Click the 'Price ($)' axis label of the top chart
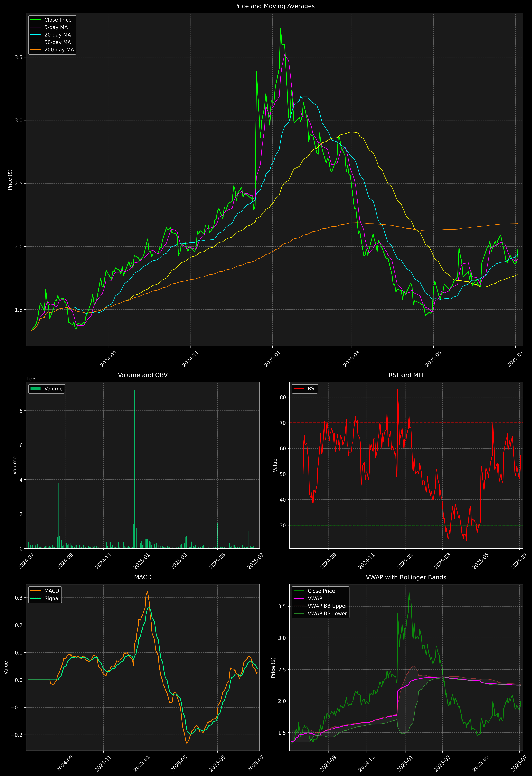The image size is (532, 776). click(x=10, y=180)
